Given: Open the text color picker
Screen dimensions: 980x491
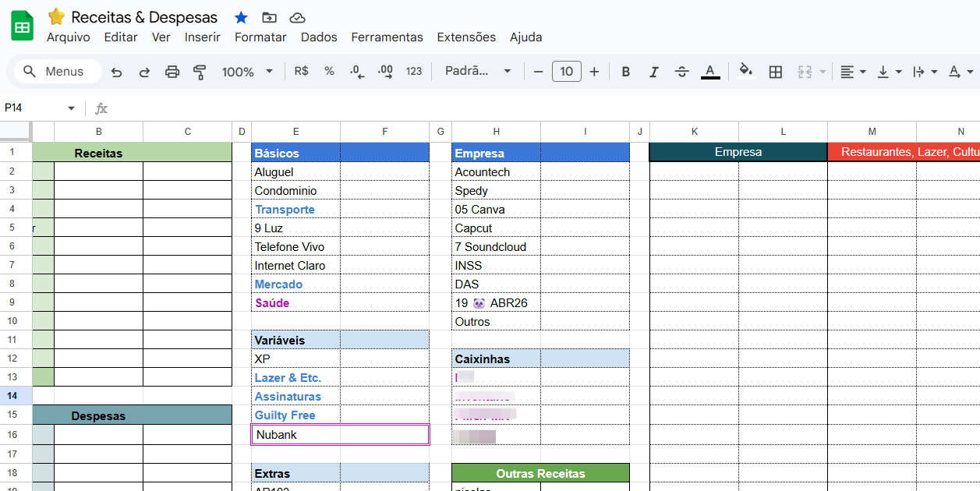Looking at the screenshot, I should click(x=709, y=72).
